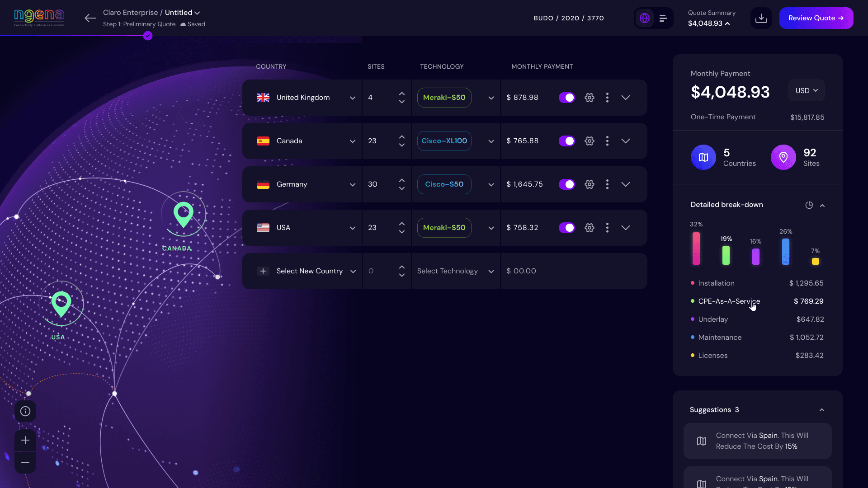Click the blue Maintenance bar
868x488 pixels.
pos(786,252)
